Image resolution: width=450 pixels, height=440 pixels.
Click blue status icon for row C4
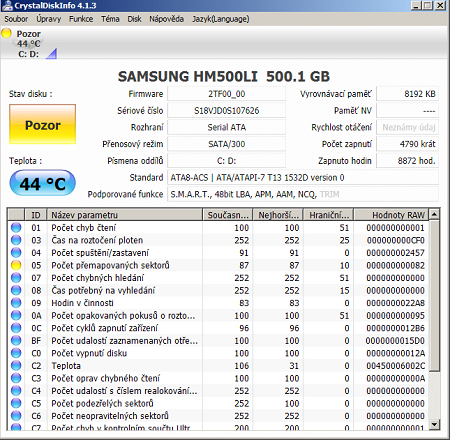point(16,391)
